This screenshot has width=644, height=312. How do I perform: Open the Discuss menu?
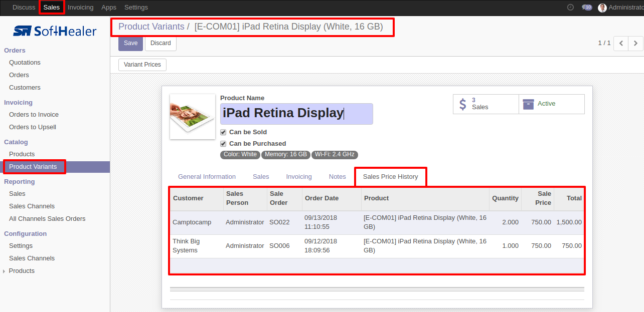[24, 8]
